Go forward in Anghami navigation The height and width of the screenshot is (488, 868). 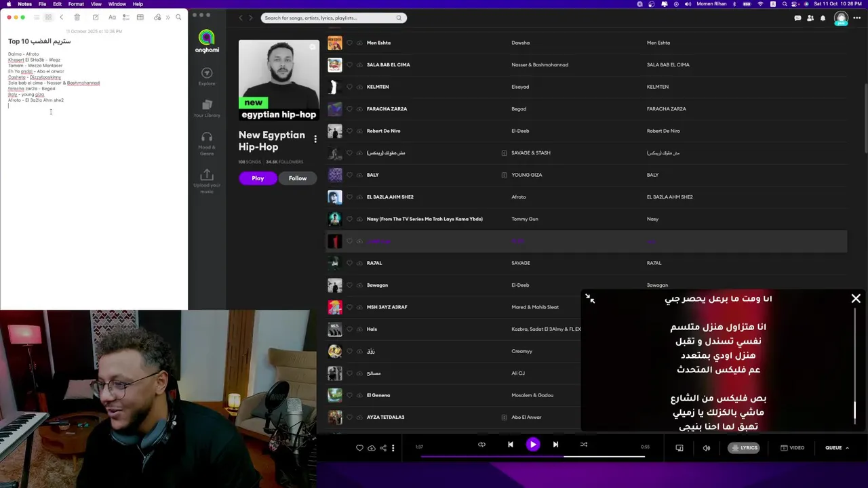coord(250,18)
